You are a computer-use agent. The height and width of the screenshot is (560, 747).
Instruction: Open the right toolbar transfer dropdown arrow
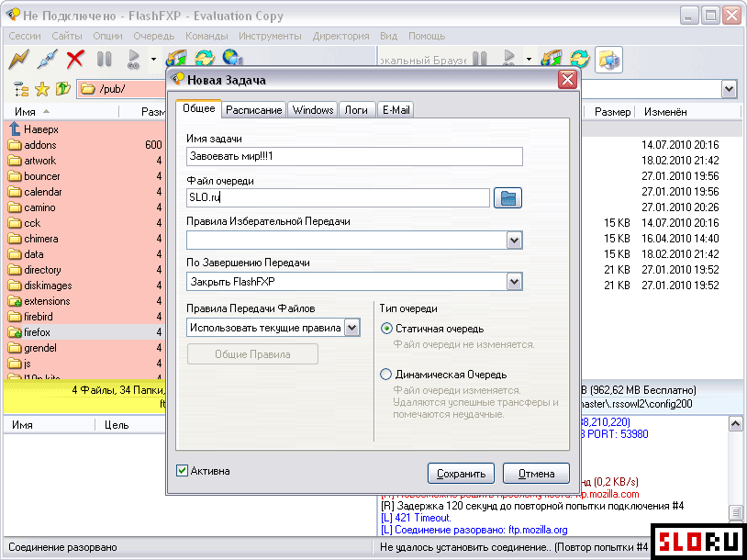pyautogui.click(x=529, y=60)
